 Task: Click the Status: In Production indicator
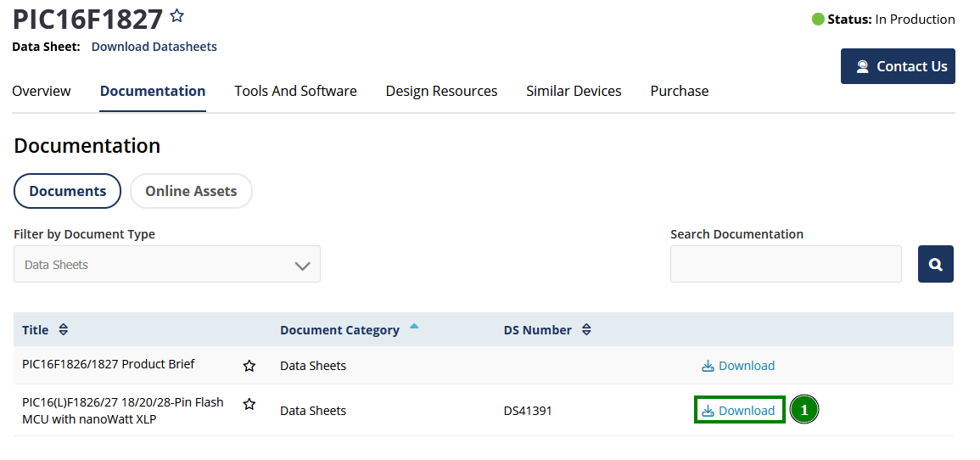click(883, 20)
